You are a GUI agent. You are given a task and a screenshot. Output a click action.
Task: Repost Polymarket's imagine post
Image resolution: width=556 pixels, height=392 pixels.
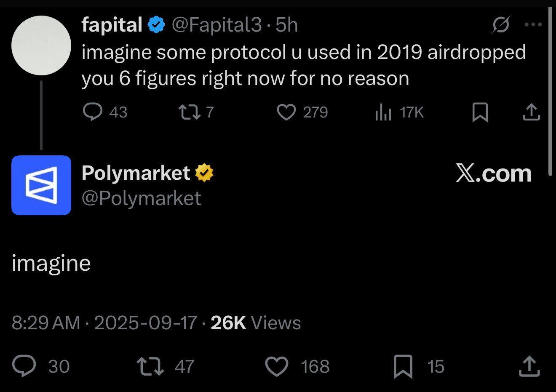(x=150, y=366)
